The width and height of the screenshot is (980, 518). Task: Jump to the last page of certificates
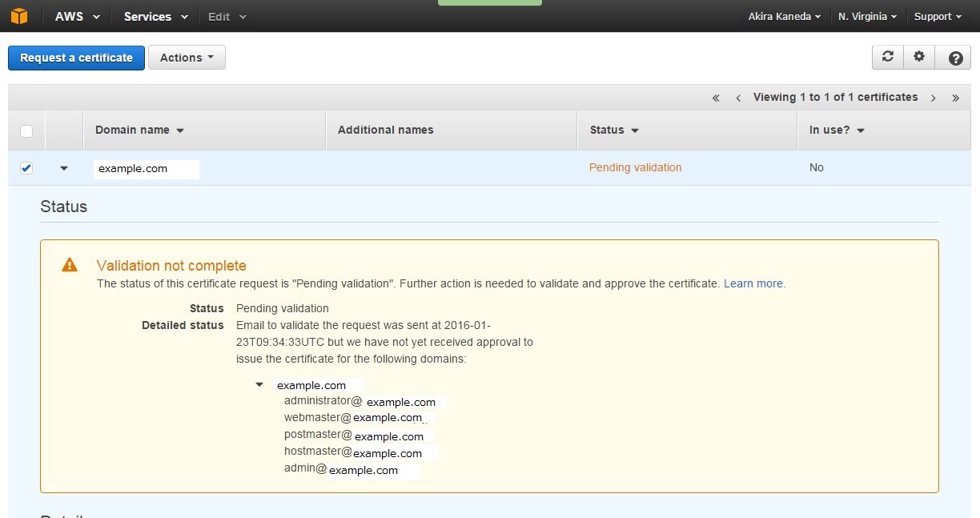click(x=955, y=98)
